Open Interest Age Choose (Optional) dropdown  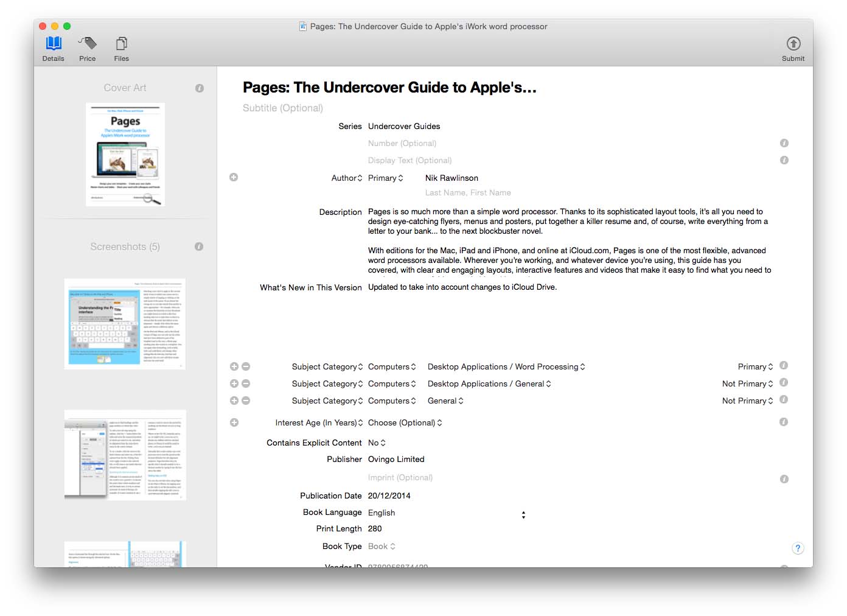coord(405,422)
